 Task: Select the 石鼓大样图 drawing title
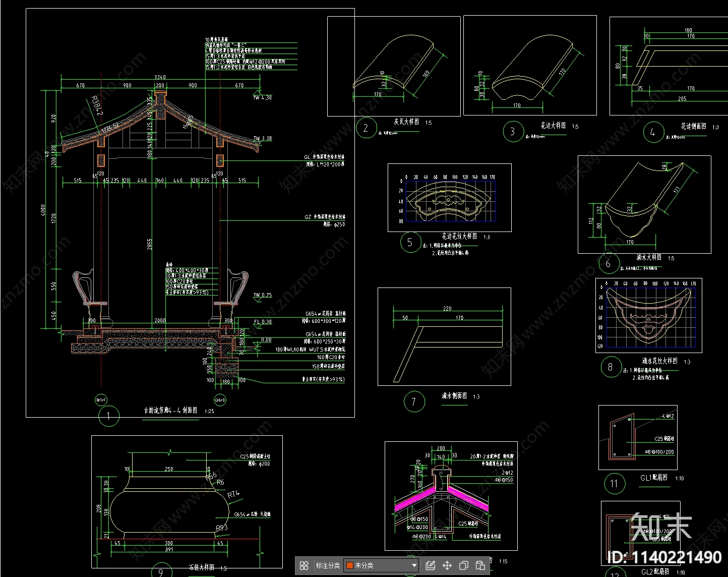point(201,567)
